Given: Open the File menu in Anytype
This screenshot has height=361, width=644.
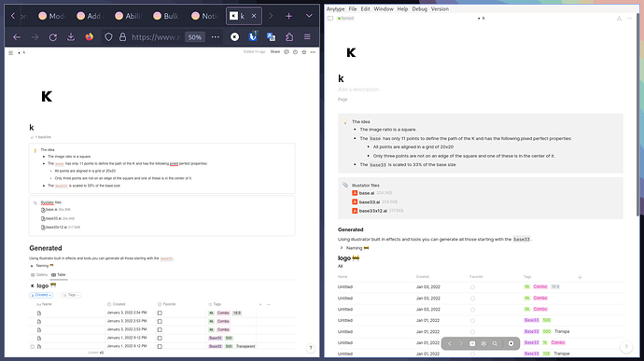Looking at the screenshot, I should 353,9.
